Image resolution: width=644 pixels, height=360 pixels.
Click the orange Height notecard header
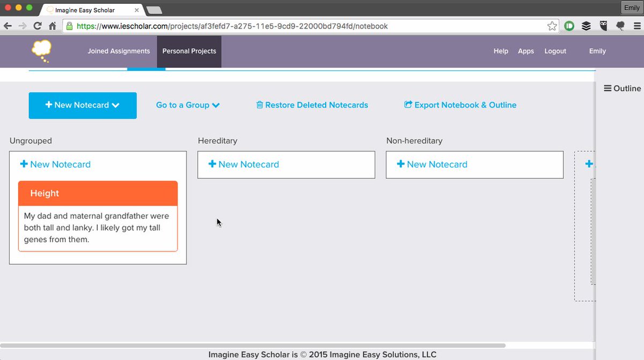point(98,193)
